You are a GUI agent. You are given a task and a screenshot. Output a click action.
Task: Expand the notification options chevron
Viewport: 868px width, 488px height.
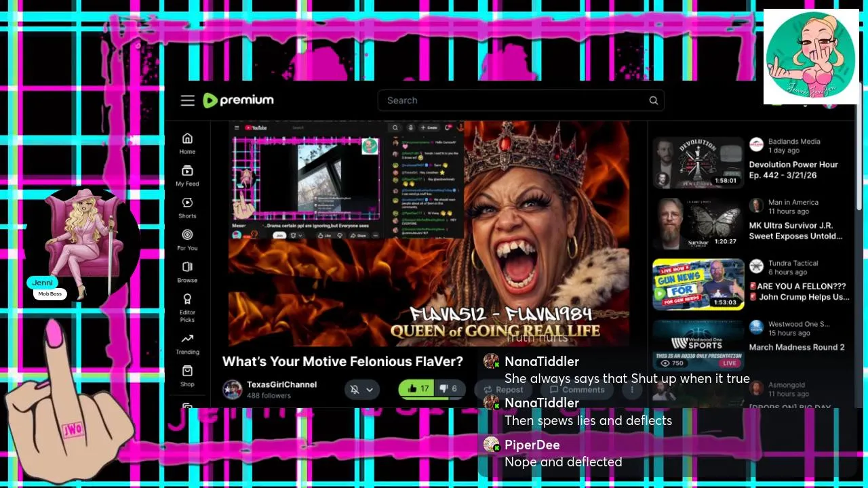coord(370,389)
